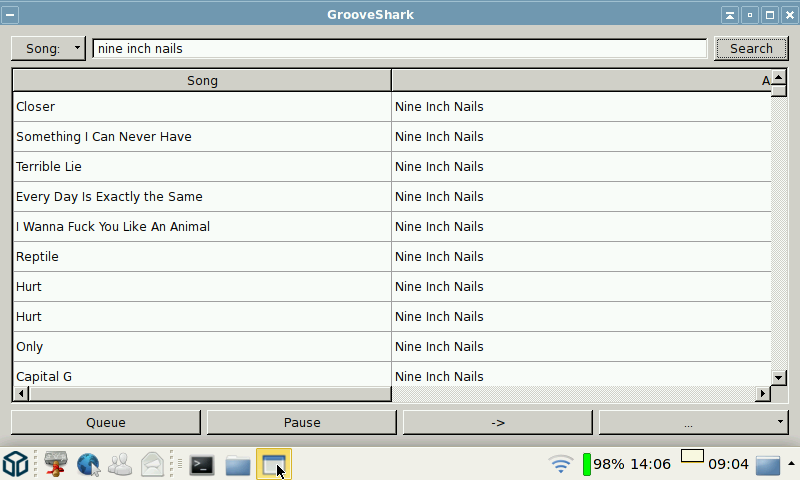The image size is (800, 480).
Task: Open the terminal from the taskbar
Action: 202,464
